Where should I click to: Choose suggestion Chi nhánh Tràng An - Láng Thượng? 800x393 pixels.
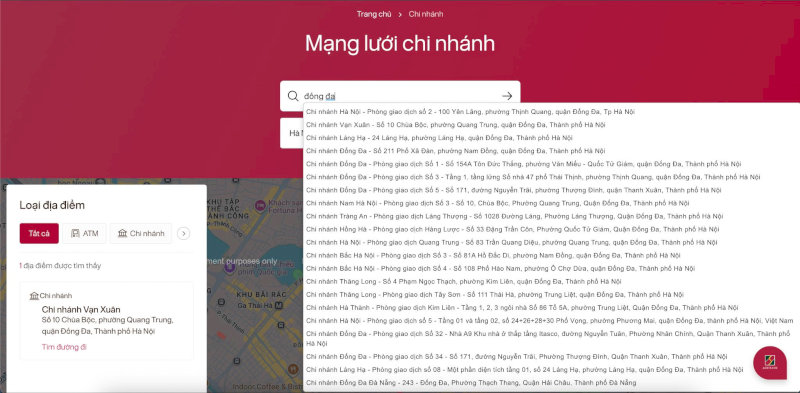(x=515, y=216)
